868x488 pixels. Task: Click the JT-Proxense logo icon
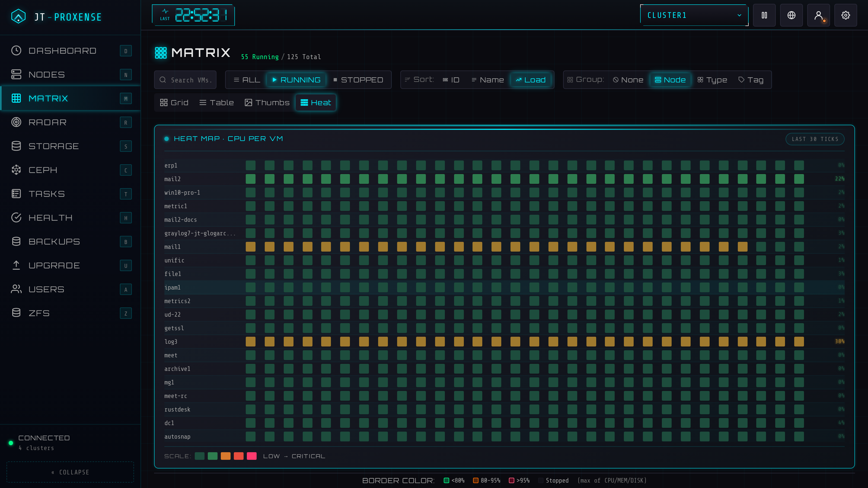(x=18, y=16)
